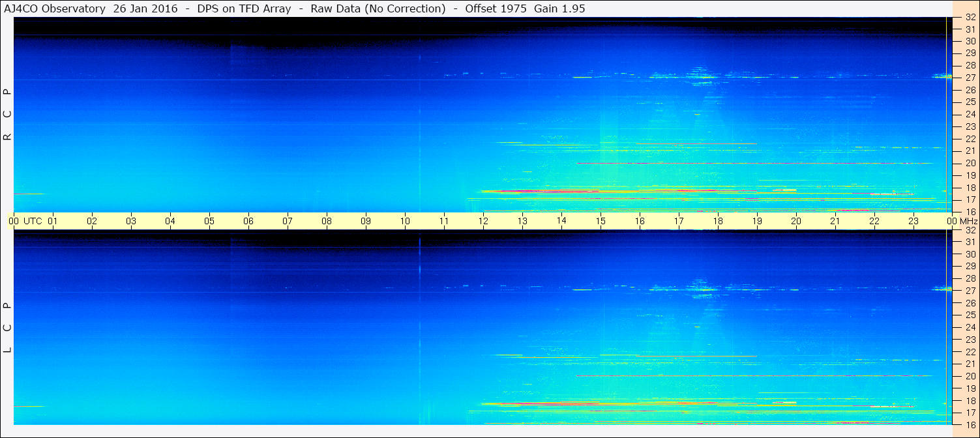Click the 05 hour mark on time axis
980x438 pixels.
click(209, 221)
